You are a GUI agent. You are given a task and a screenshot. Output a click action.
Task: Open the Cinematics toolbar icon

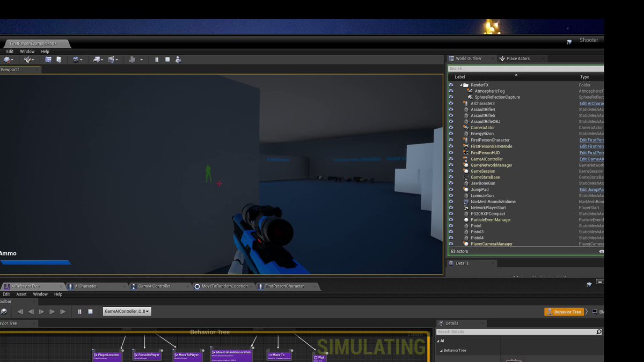(111, 60)
